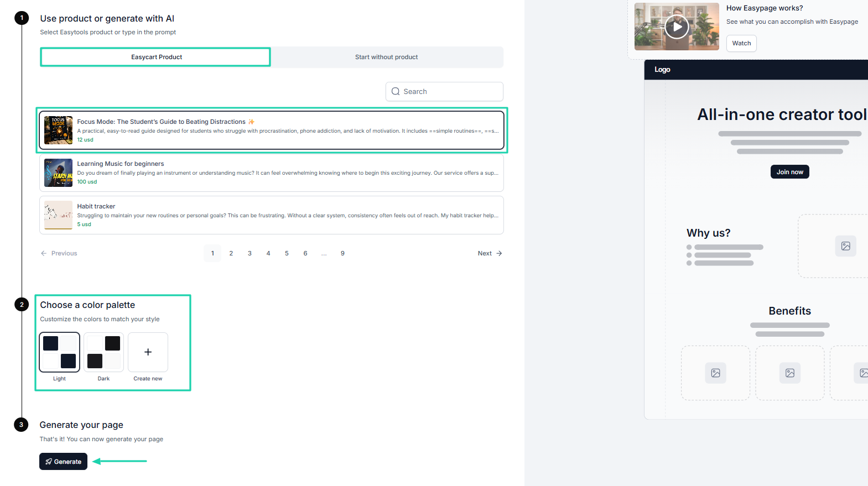Switch to the Easycart Product tab
The image size is (868, 486).
[x=155, y=57]
